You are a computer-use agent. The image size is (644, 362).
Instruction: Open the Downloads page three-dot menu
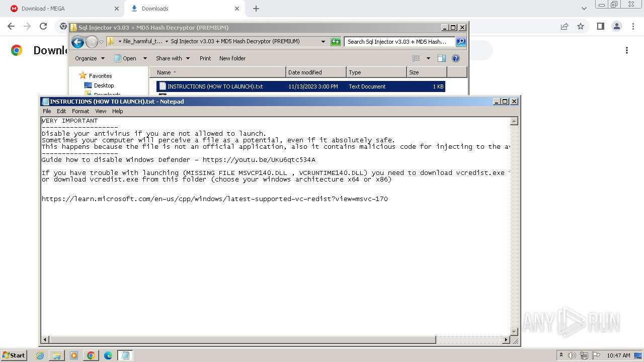(x=627, y=50)
